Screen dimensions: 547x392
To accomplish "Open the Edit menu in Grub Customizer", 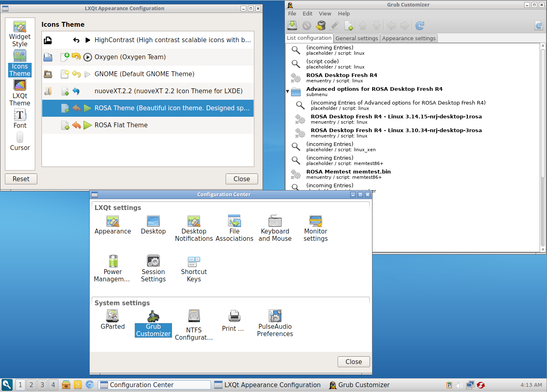I will point(307,13).
